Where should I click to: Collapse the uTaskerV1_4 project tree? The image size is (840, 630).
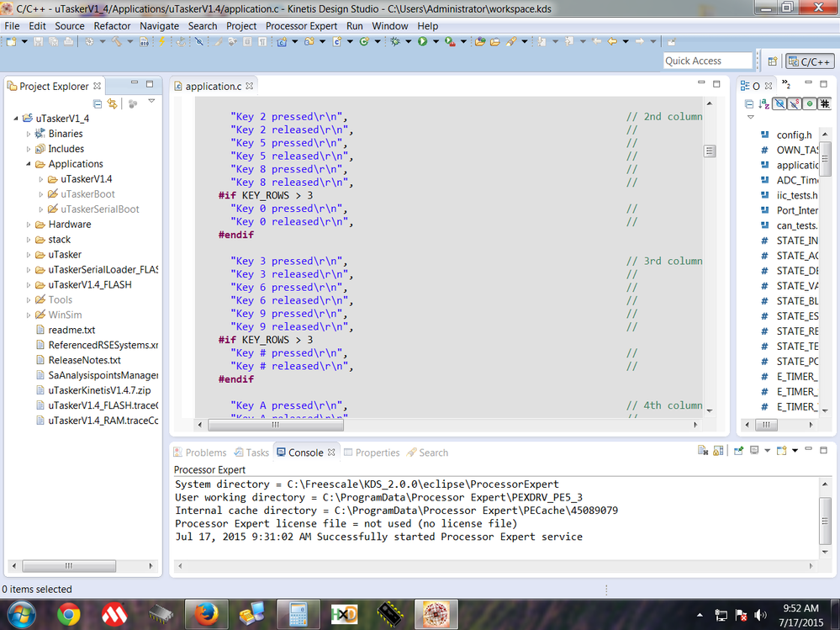click(16, 119)
